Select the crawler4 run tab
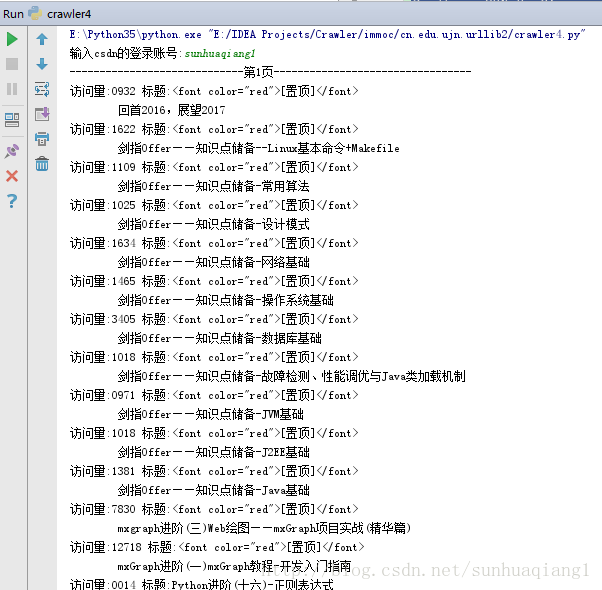This screenshot has height=590, width=602. click(x=69, y=14)
